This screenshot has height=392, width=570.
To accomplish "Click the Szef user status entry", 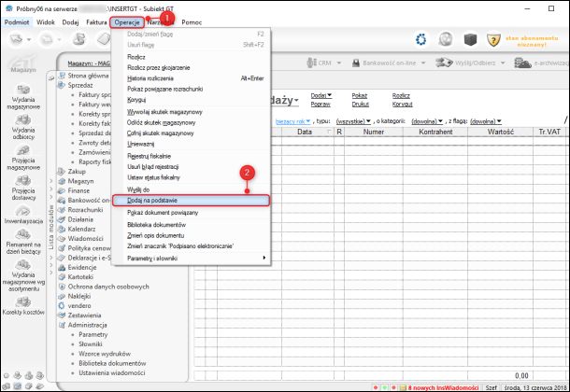I will (x=492, y=387).
